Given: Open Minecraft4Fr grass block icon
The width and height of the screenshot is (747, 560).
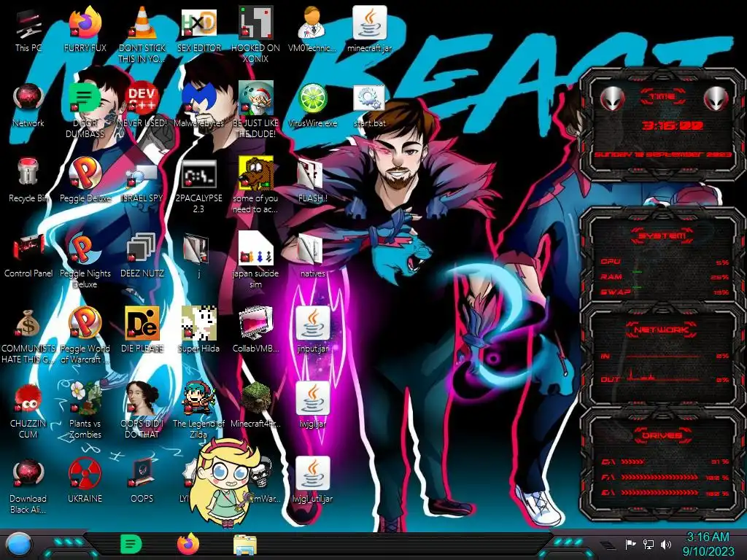Looking at the screenshot, I should click(255, 405).
